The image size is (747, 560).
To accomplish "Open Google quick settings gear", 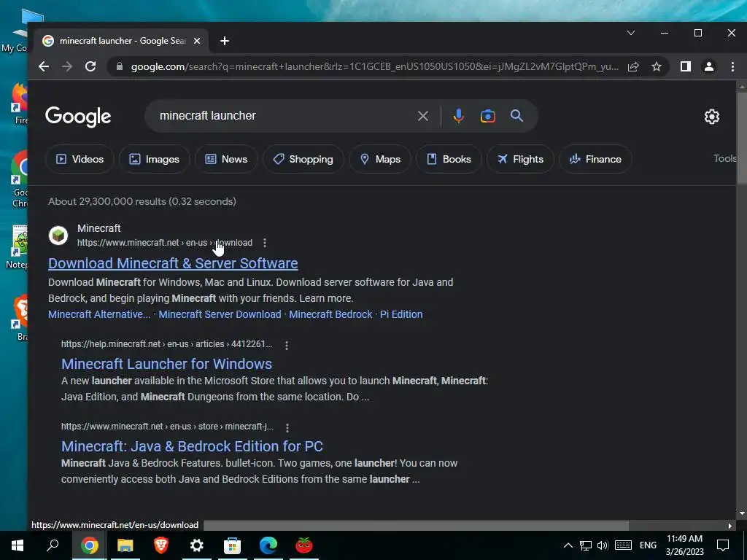I will click(712, 116).
